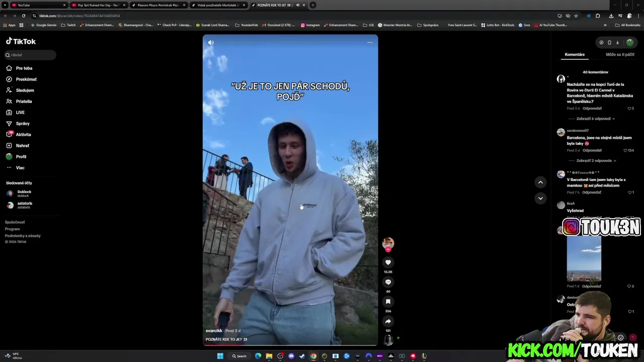The image size is (644, 362).
Task: Click TikTok logo
Action: (21, 41)
